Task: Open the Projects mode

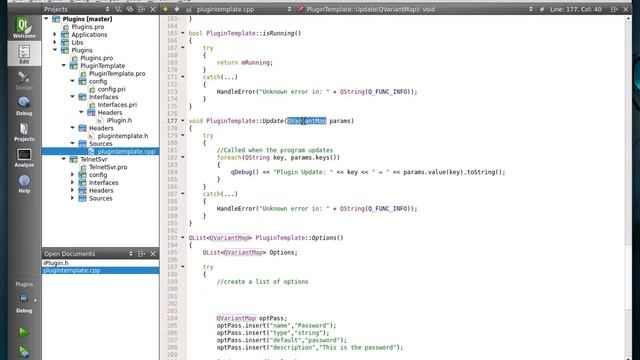Action: [24, 131]
